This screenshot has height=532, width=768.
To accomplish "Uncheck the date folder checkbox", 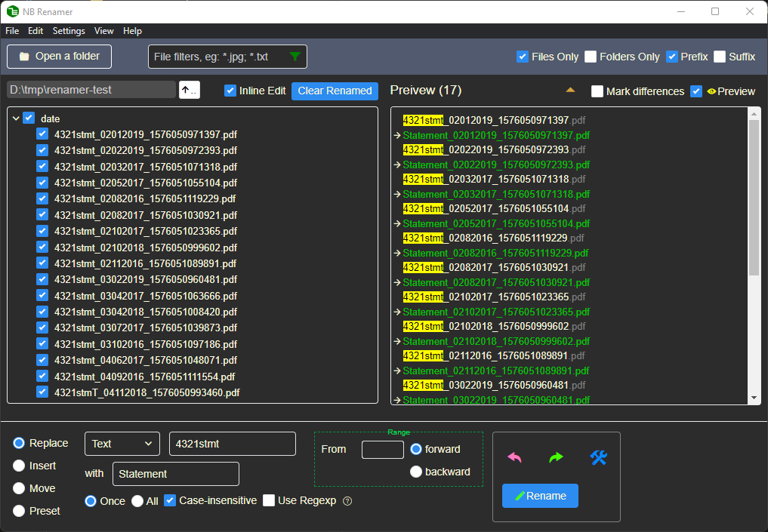I will (x=29, y=118).
